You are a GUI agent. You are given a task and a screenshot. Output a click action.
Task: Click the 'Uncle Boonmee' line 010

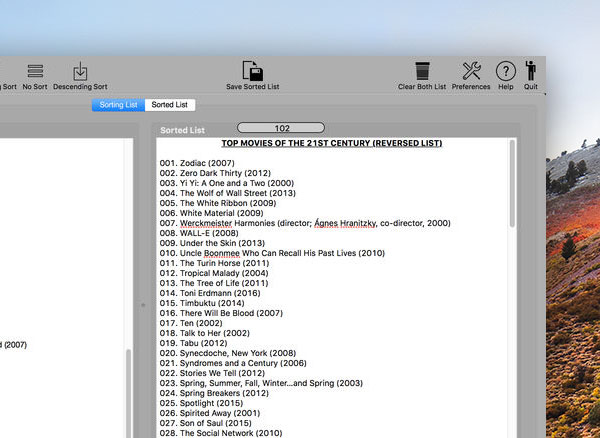272,253
